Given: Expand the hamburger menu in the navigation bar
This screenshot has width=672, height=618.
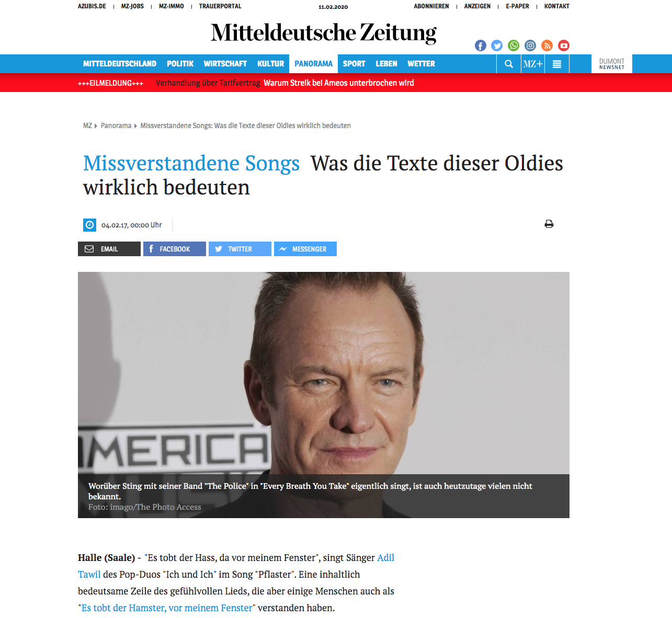Looking at the screenshot, I should pyautogui.click(x=557, y=64).
